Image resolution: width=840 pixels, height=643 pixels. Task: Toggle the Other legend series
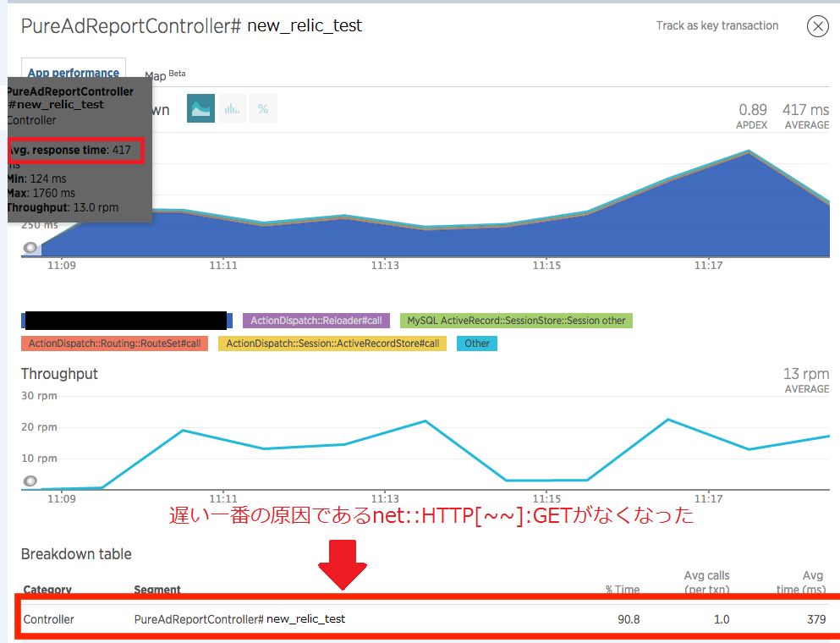click(477, 343)
